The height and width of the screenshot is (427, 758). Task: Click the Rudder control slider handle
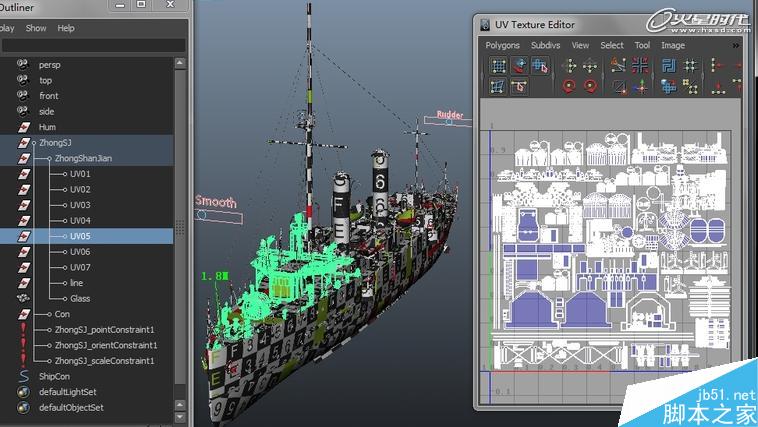(x=449, y=122)
